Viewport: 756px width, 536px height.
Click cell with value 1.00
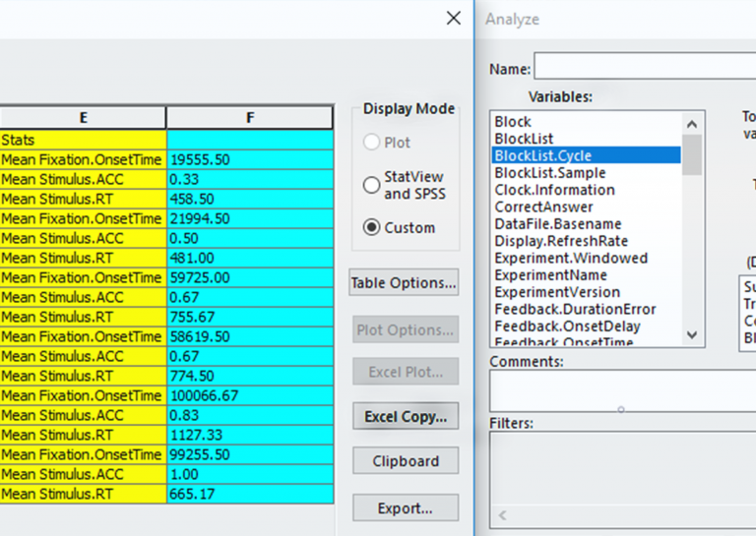pos(250,474)
